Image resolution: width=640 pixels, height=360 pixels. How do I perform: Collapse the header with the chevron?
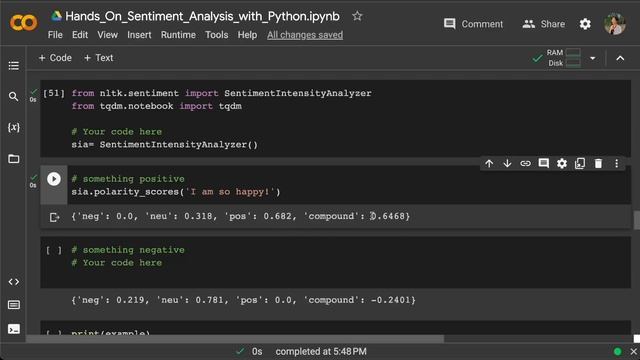(x=620, y=58)
